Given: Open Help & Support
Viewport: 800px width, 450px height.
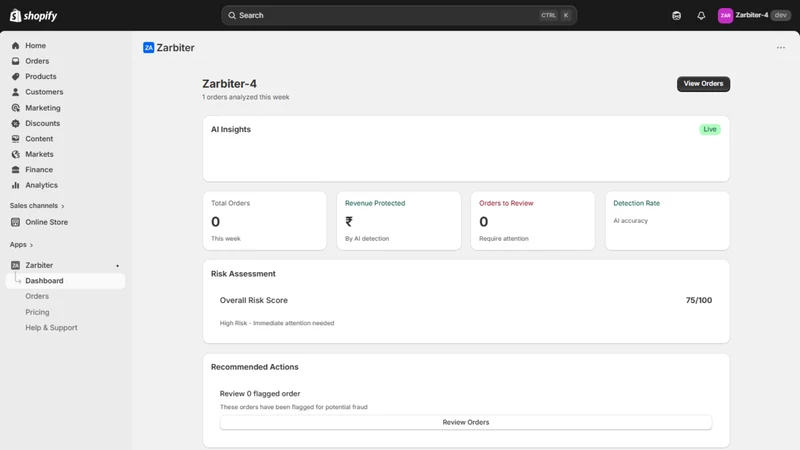Looking at the screenshot, I should (x=52, y=328).
